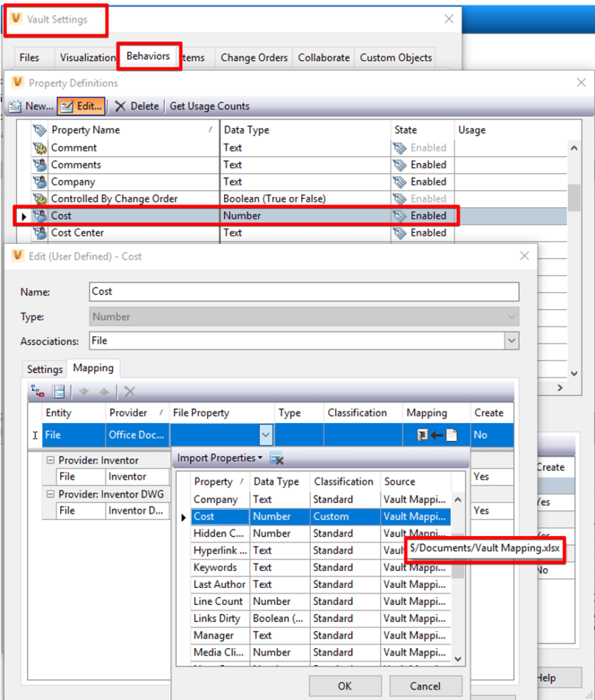Click Edit button in Property Definitions toolbar
This screenshot has height=700, width=595.
pos(81,106)
